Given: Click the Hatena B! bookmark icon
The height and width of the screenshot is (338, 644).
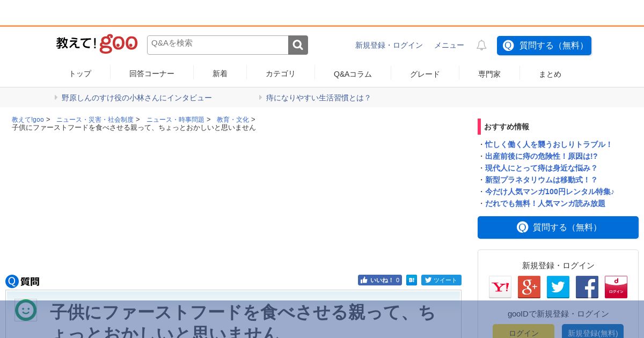Looking at the screenshot, I should [x=412, y=280].
